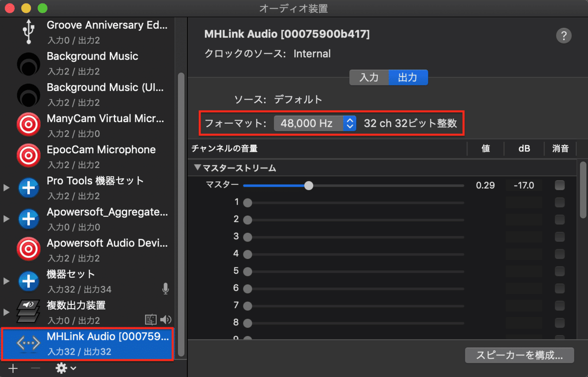Image resolution: width=588 pixels, height=377 pixels.
Task: Click the 値 column header
Action: (486, 149)
